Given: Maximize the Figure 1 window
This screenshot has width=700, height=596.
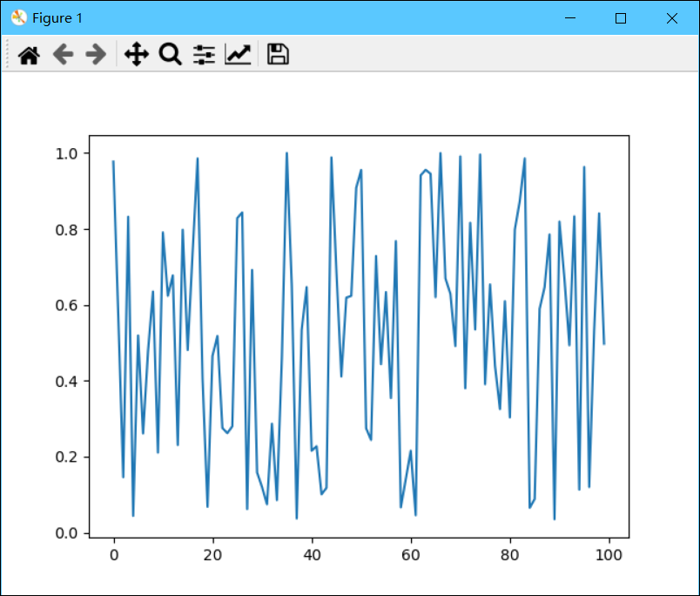Looking at the screenshot, I should [x=621, y=18].
